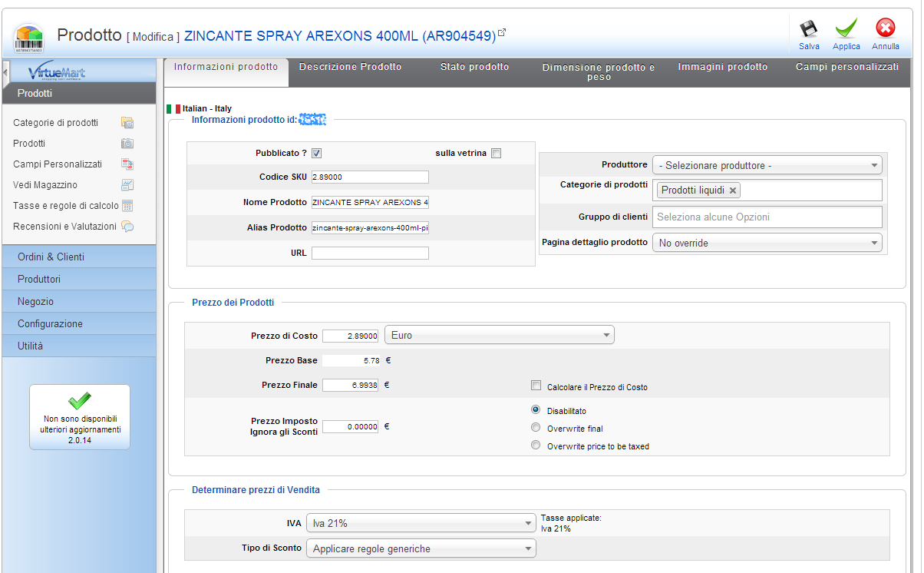Open Categorie di prodotti sidebar link
The height and width of the screenshot is (573, 924).
pyautogui.click(x=55, y=122)
